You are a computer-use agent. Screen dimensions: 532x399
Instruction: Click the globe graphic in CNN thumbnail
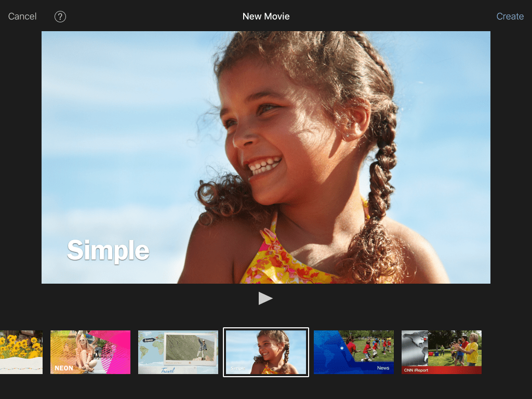[415, 349]
